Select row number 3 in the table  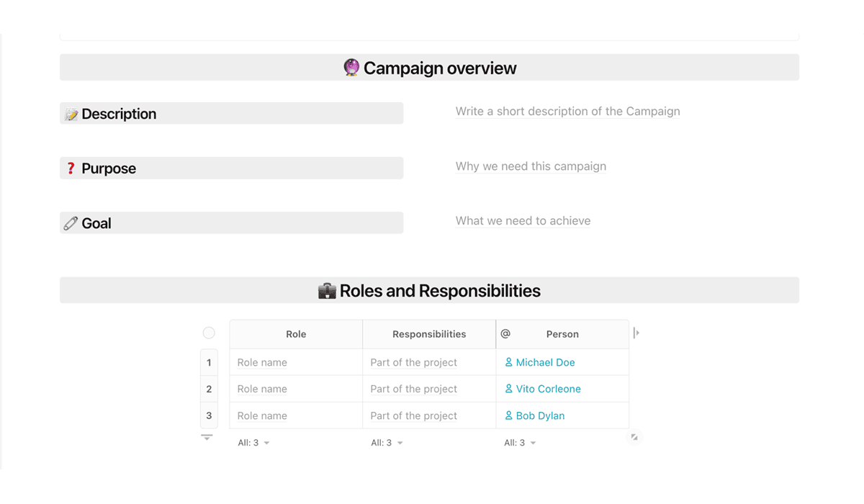(209, 415)
